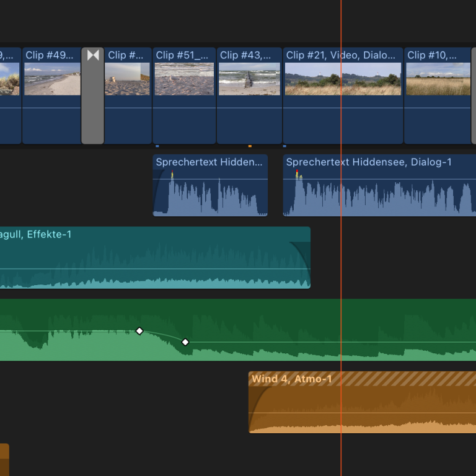This screenshot has height=476, width=476.
Task: Select the second volume keyframe diamond
Action: click(185, 342)
